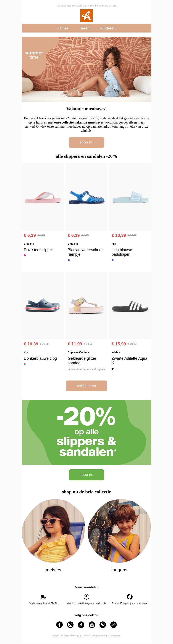Click the Afmelden footer link
The image size is (173, 644).
(x=115, y=636)
